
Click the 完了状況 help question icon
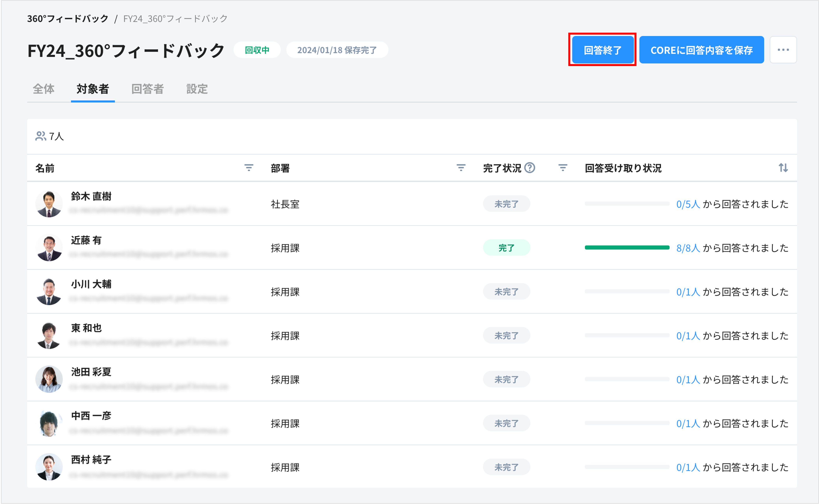[530, 168]
